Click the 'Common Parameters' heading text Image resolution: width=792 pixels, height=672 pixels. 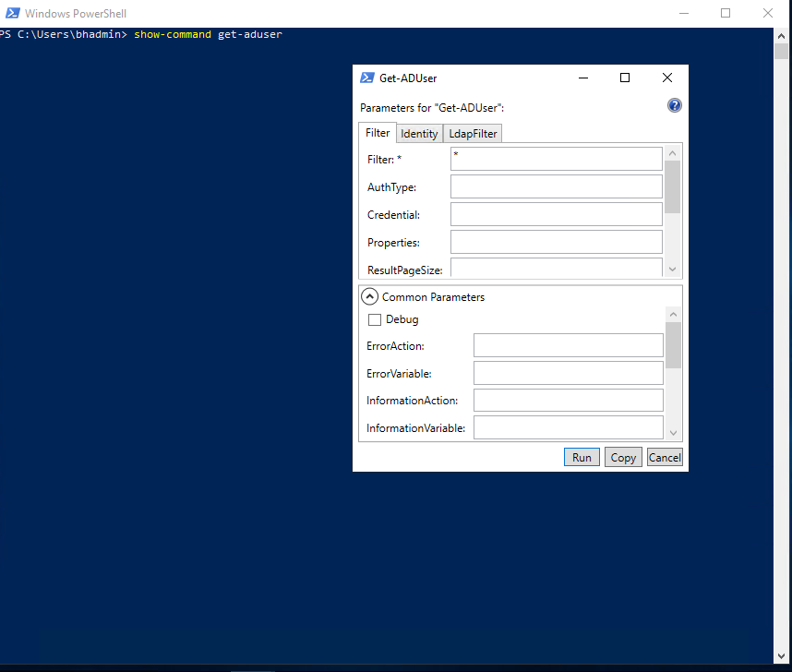tap(433, 297)
